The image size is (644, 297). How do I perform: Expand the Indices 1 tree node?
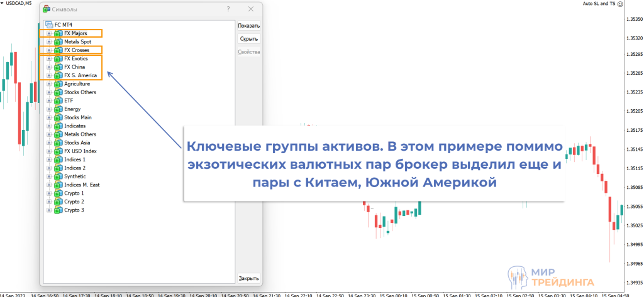pos(49,159)
